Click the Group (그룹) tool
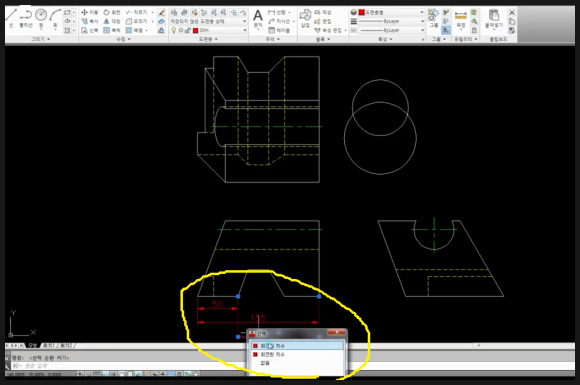Screen dimensions: 580x385 tap(433, 18)
